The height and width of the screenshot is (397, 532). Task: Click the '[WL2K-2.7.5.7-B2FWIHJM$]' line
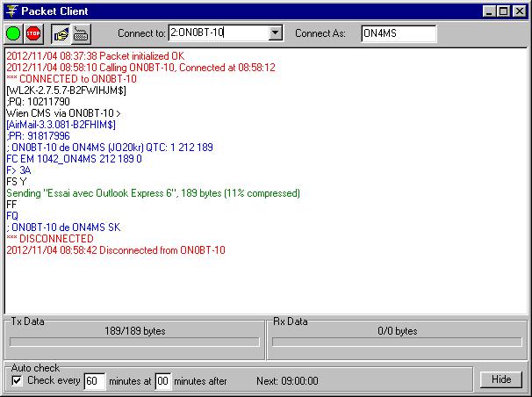coord(66,90)
